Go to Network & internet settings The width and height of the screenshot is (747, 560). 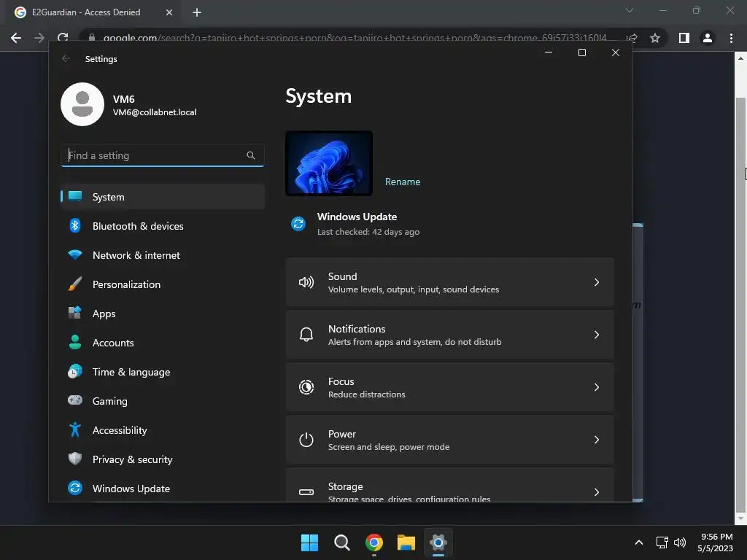pos(163,255)
